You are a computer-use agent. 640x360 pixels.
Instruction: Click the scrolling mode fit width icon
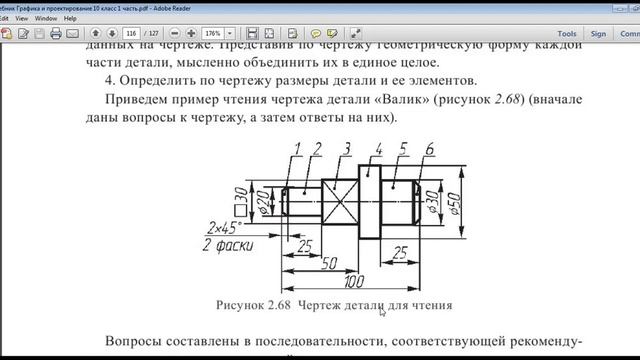pos(252,33)
